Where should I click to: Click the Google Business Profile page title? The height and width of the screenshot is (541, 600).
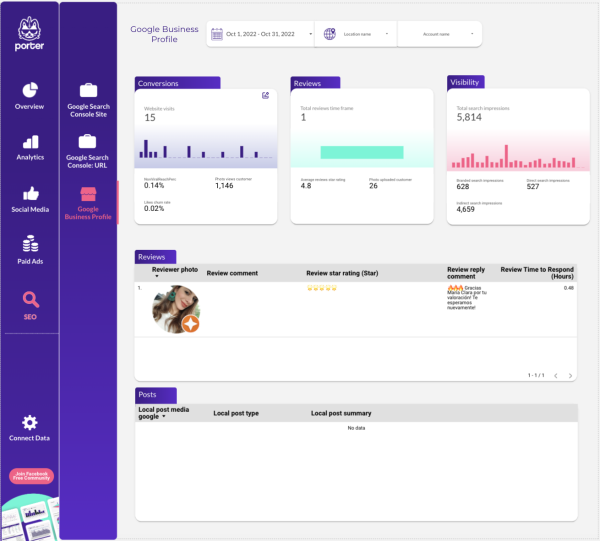pyautogui.click(x=165, y=34)
